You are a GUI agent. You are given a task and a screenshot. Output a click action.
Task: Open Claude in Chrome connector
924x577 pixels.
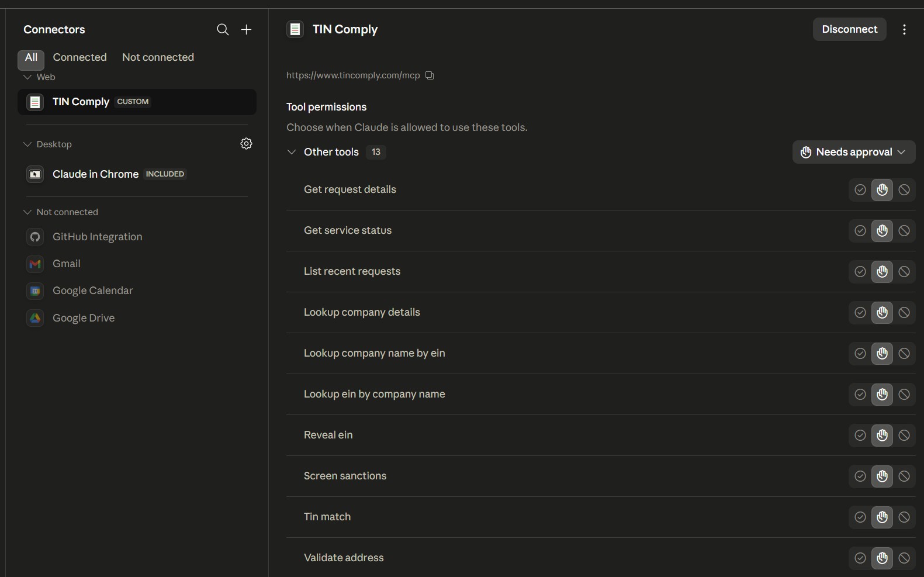[x=137, y=174]
